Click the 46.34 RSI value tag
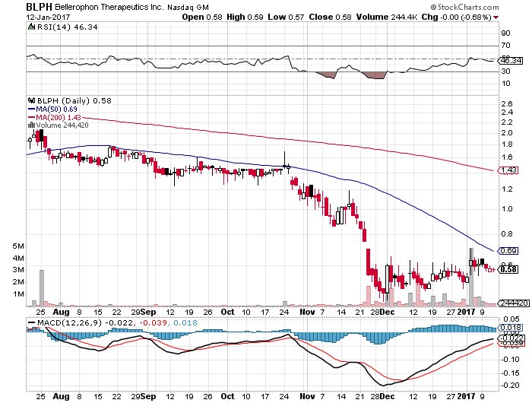The image size is (532, 403). [x=510, y=61]
